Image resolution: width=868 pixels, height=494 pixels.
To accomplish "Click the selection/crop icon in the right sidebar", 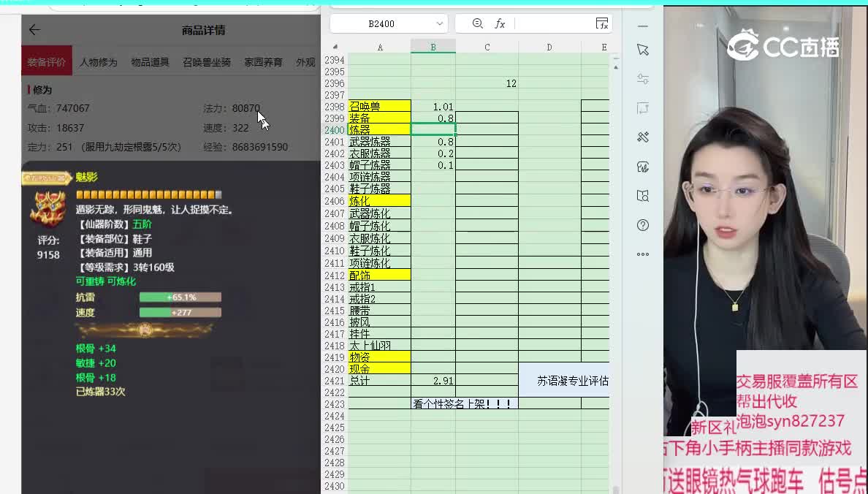I will pyautogui.click(x=642, y=107).
